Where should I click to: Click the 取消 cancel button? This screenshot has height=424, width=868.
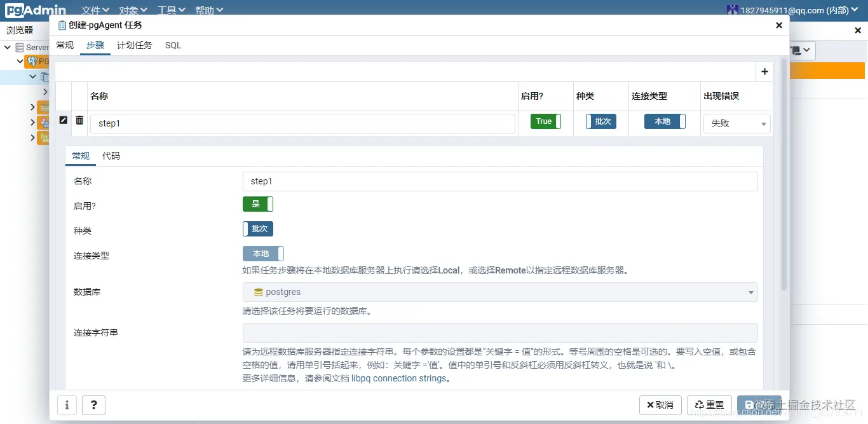[660, 405]
